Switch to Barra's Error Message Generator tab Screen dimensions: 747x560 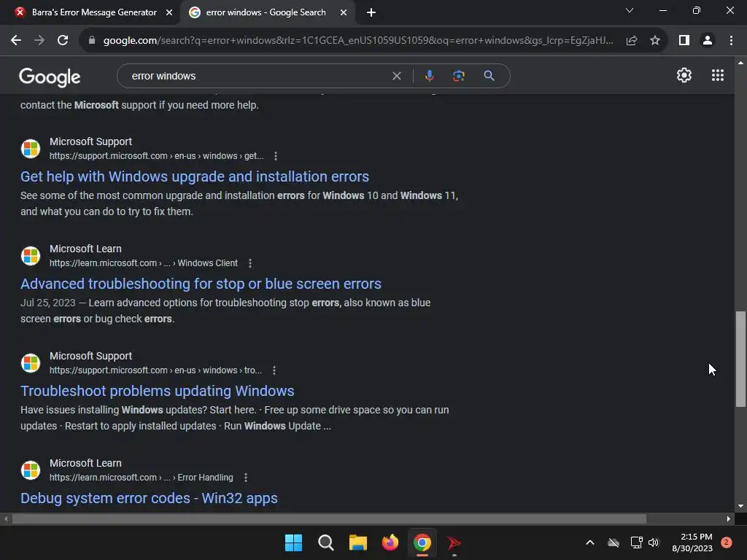tap(94, 12)
